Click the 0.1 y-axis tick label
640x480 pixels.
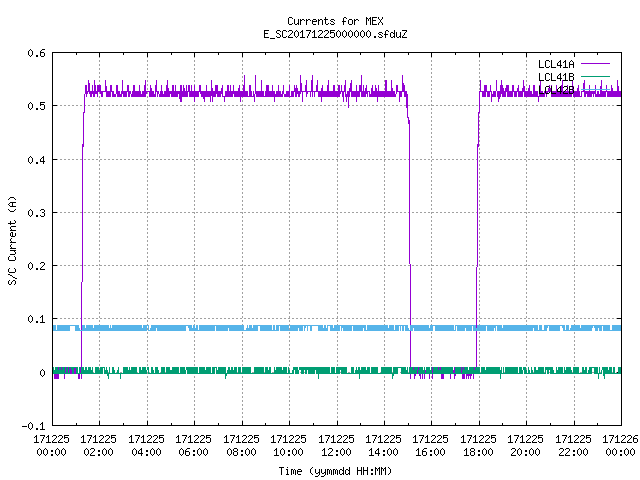pos(36,319)
